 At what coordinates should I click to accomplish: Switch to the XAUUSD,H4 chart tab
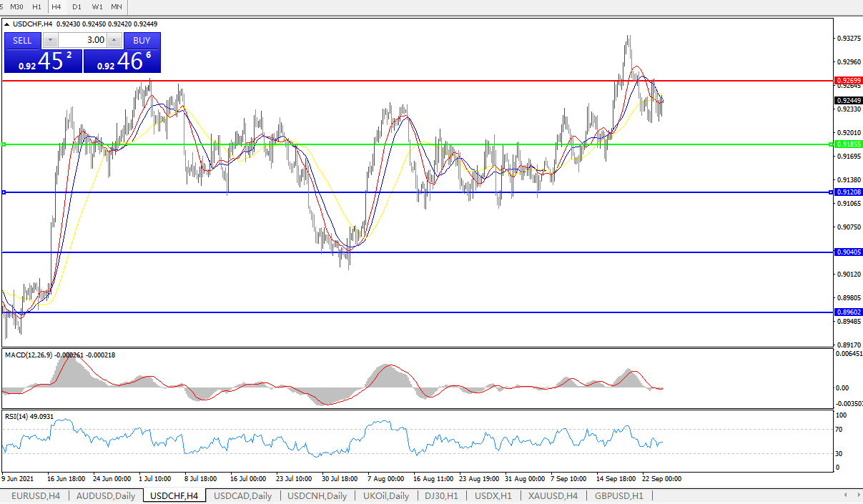click(x=553, y=495)
